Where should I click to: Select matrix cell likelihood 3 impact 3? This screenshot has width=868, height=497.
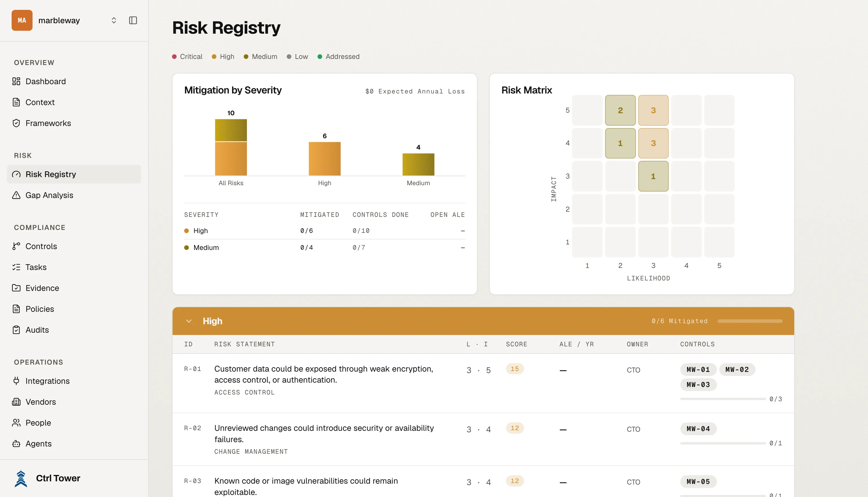[x=653, y=176]
